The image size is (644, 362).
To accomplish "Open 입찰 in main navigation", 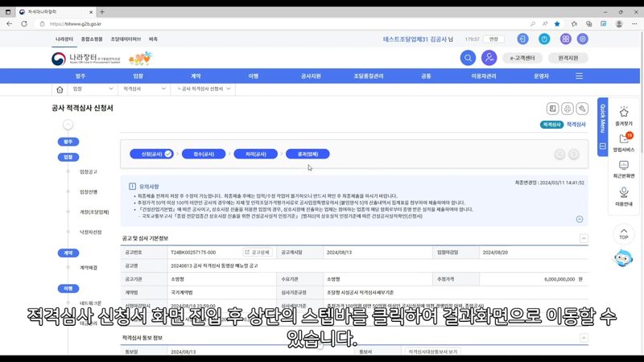I will tap(138, 76).
